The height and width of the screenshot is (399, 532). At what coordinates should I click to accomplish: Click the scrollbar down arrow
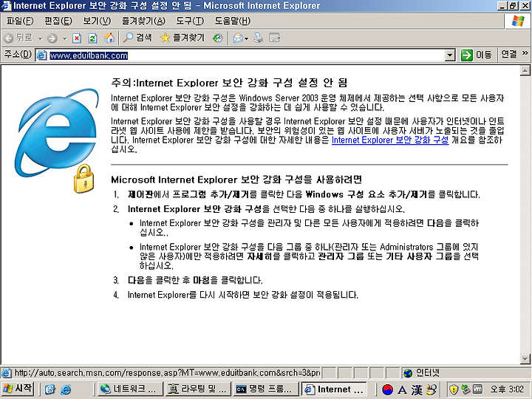[525, 358]
